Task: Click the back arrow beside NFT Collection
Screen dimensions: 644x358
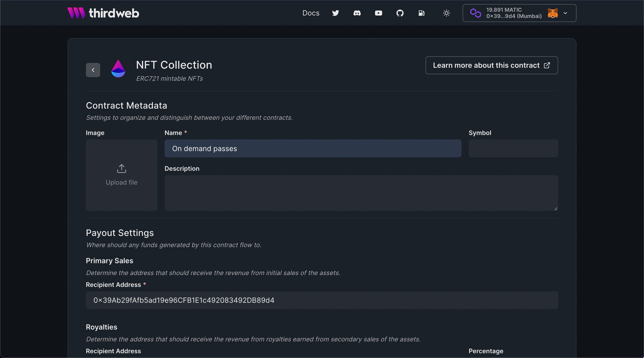Action: click(x=93, y=70)
